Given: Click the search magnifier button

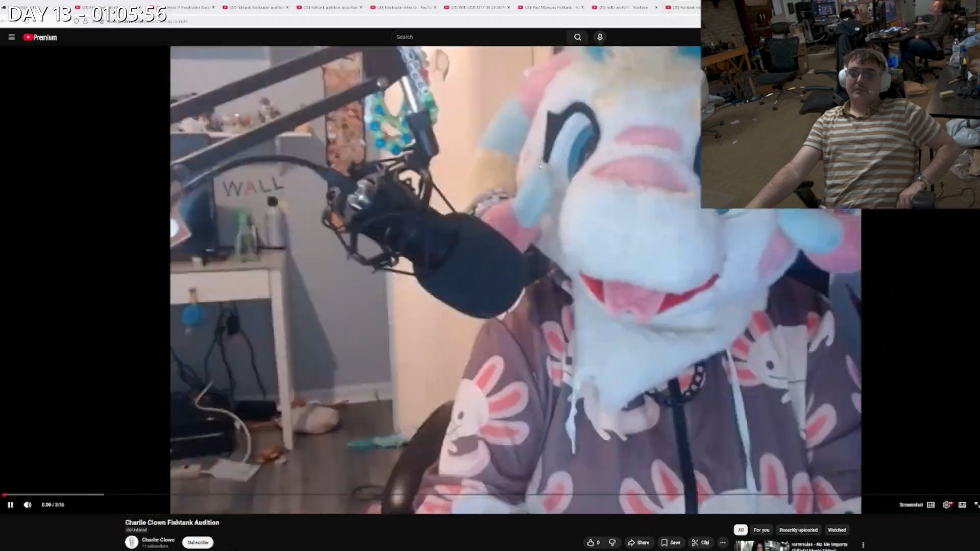Looking at the screenshot, I should coord(577,37).
